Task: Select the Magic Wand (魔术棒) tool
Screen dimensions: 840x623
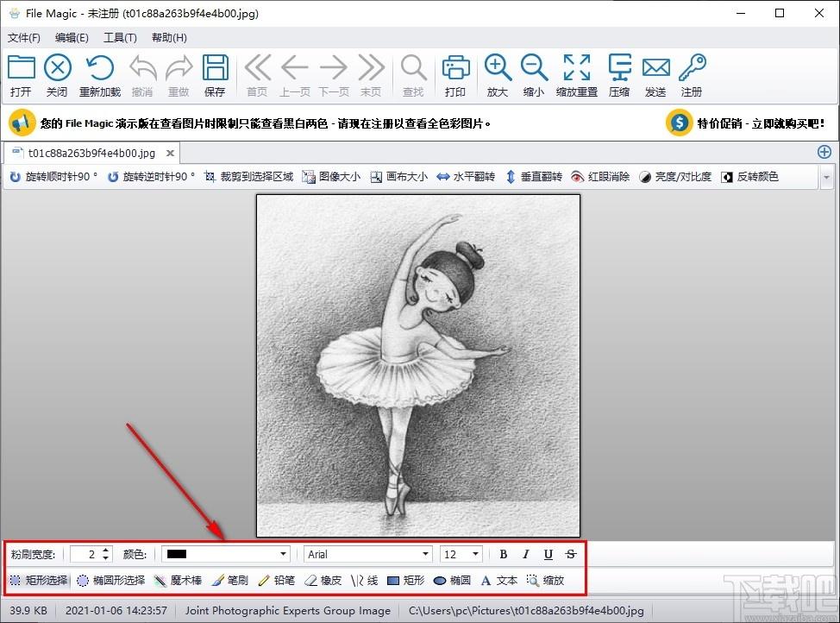Action: click(178, 581)
